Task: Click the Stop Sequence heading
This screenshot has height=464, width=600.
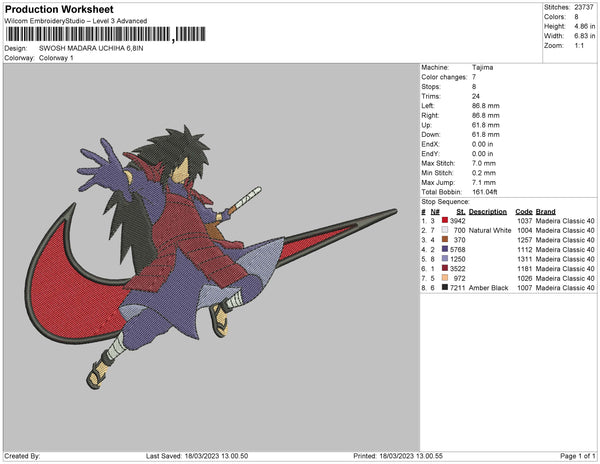Action: click(445, 202)
